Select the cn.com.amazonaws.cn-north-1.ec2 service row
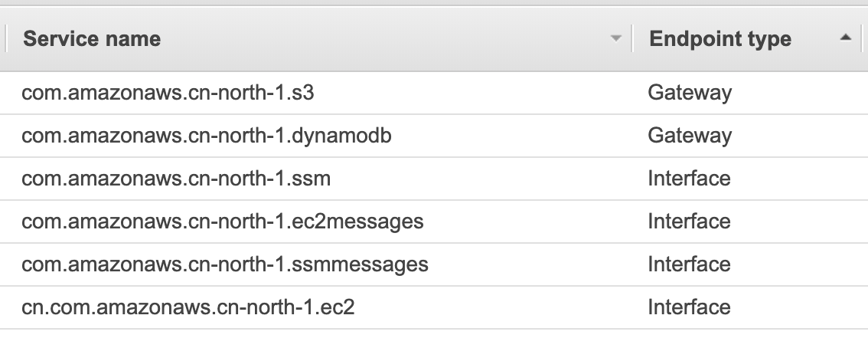This screenshot has height=348, width=868. 434,307
